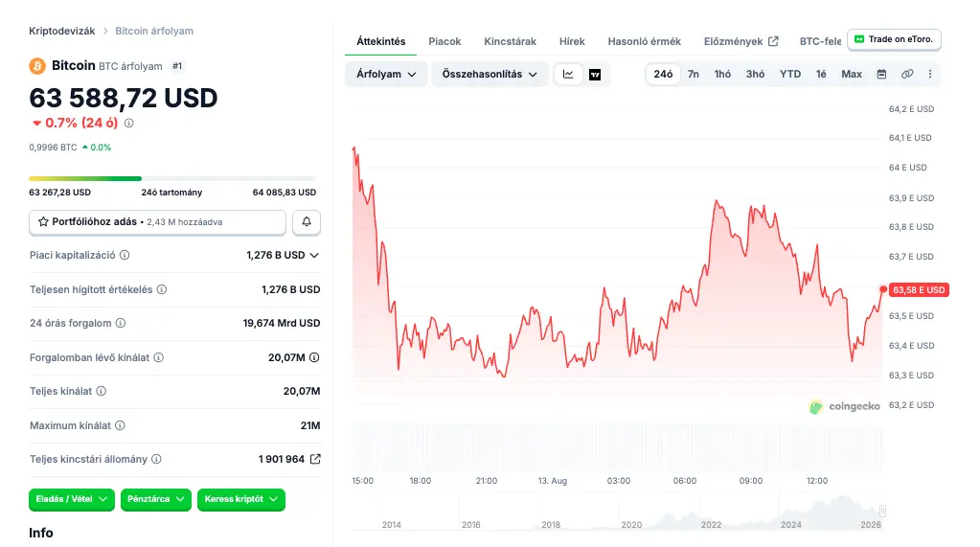980x547 pixels.
Task: Click the 2022 mark on overview timeline
Action: click(x=711, y=525)
